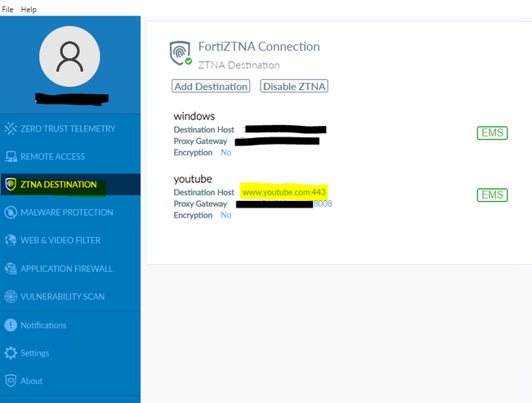The image size is (532, 403).
Task: Click windows Encryption value No
Action: point(226,152)
